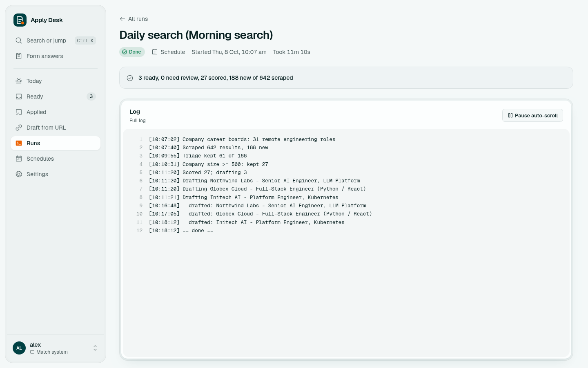Select Runs in the sidebar
The width and height of the screenshot is (588, 368).
(56, 143)
